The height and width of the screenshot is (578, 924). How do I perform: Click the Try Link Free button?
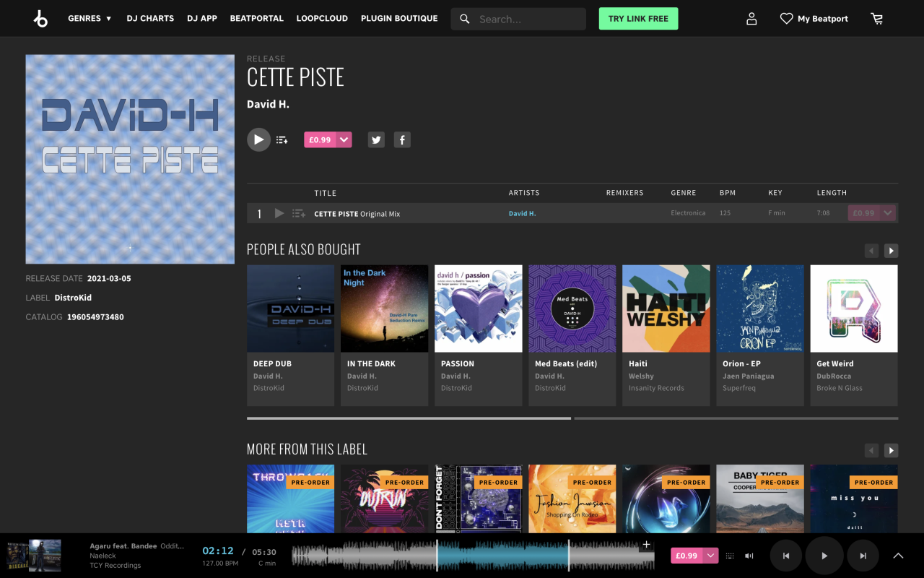[638, 19]
